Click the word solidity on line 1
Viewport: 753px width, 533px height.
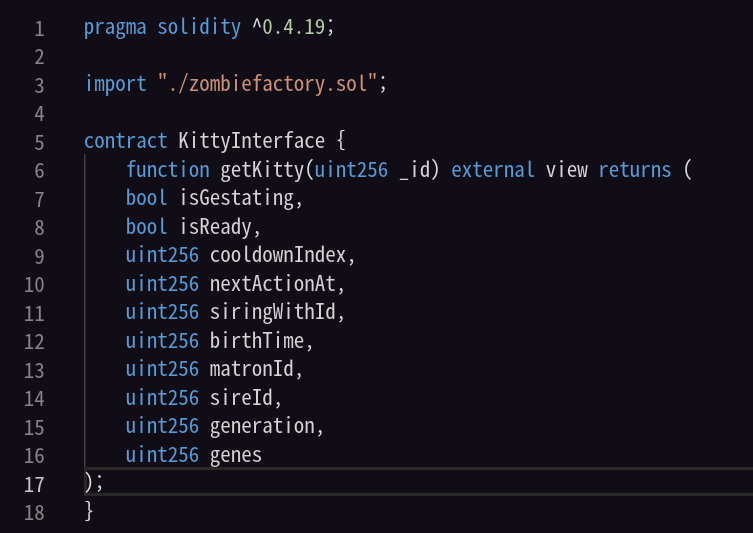point(199,27)
